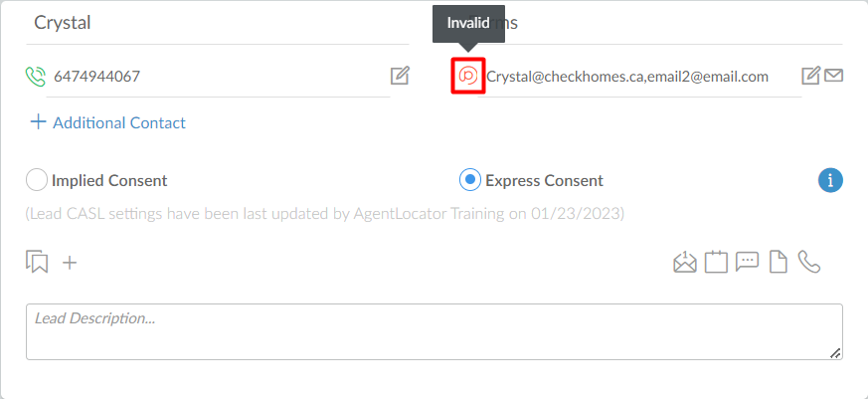Edit the email address with pencil icon
868x399 pixels.
click(810, 76)
